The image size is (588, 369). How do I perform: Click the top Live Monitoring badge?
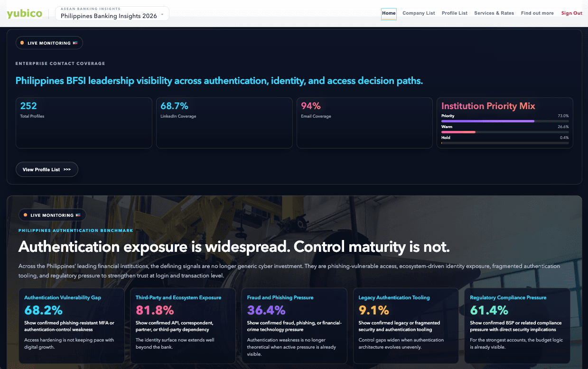click(49, 43)
